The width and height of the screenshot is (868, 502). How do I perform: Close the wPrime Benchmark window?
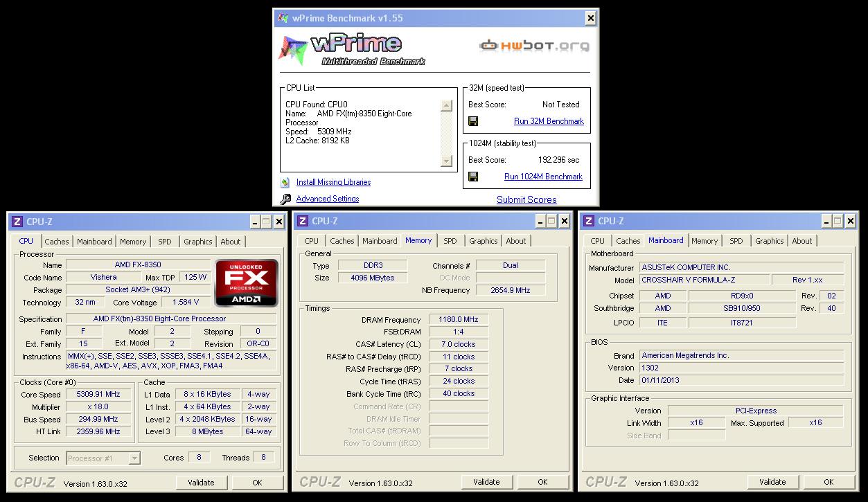tap(590, 18)
